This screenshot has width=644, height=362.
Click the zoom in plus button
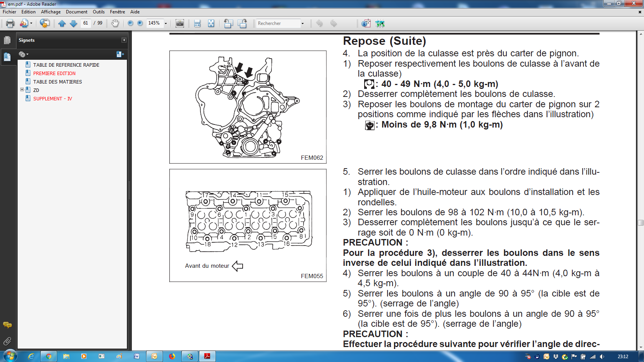click(x=140, y=23)
